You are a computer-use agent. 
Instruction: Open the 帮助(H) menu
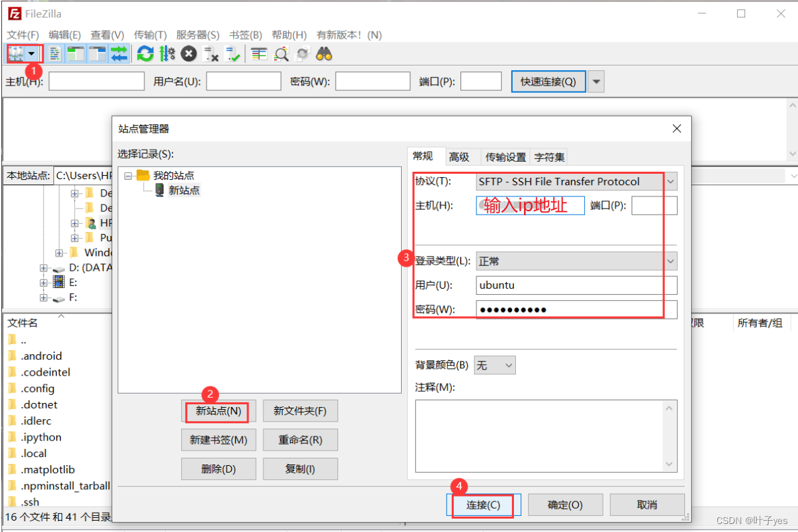tap(289, 35)
